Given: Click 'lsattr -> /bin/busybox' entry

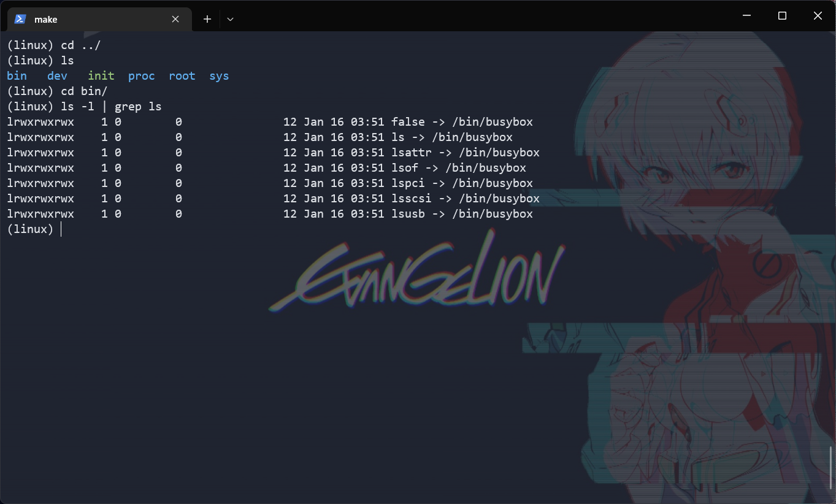Looking at the screenshot, I should (x=466, y=153).
